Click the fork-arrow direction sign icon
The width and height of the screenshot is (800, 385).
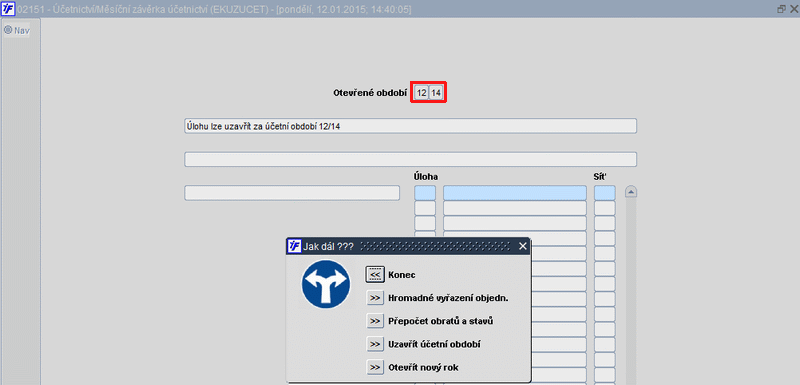pyautogui.click(x=326, y=284)
